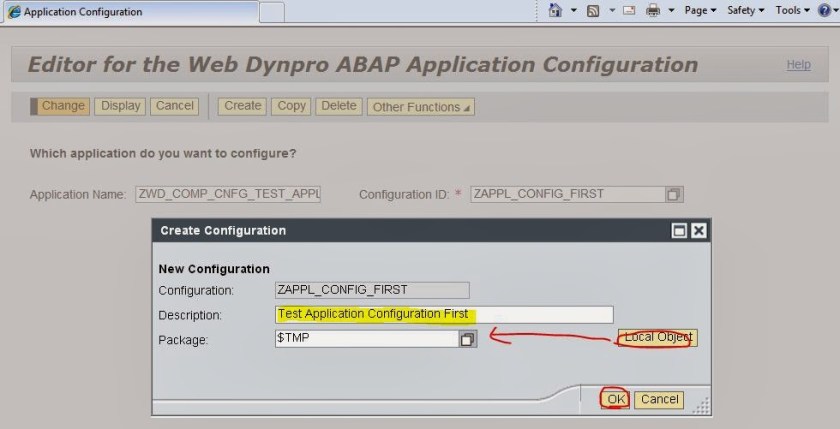
Task: Click the Application Name input field
Action: (228, 194)
